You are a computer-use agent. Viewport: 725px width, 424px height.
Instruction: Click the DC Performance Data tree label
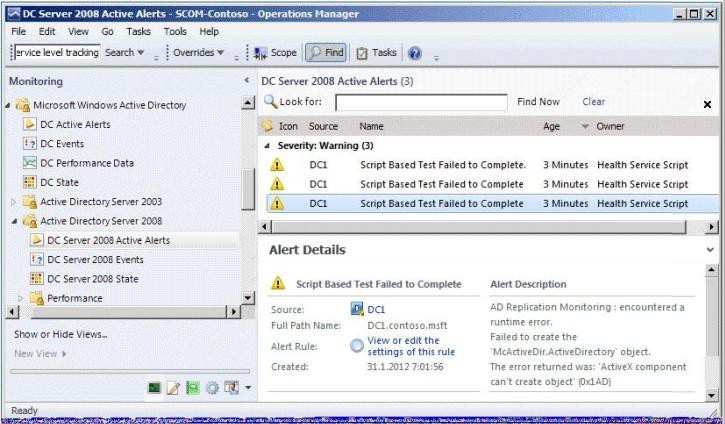coord(87,163)
